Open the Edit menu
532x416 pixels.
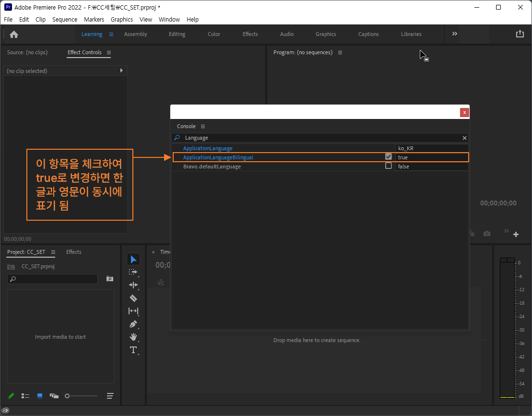(24, 19)
